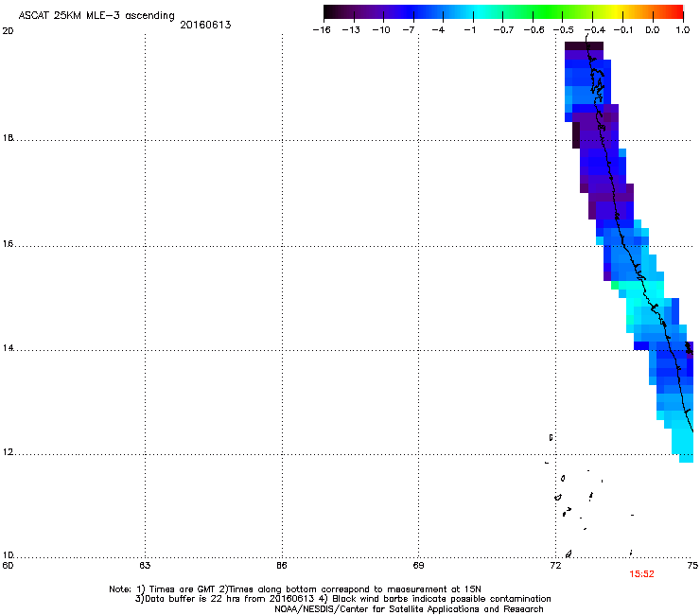
Task: Click the -0.1 label on the color scale
Action: [x=623, y=30]
